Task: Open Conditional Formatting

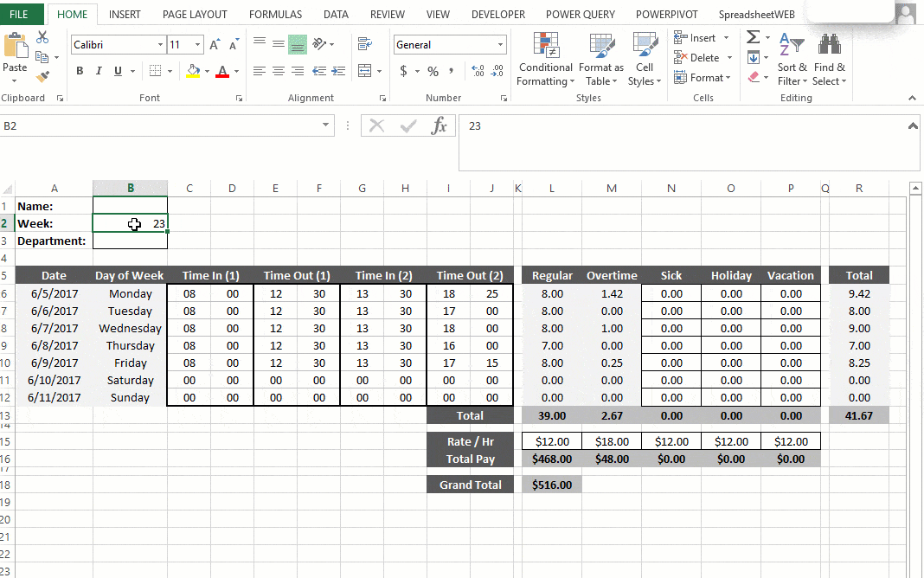Action: (x=545, y=59)
